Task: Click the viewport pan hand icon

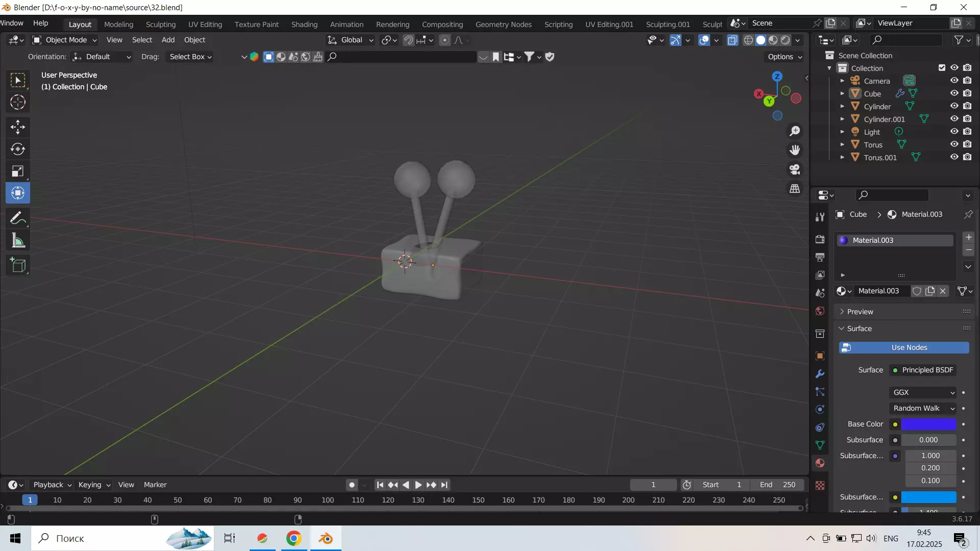Action: click(x=795, y=150)
